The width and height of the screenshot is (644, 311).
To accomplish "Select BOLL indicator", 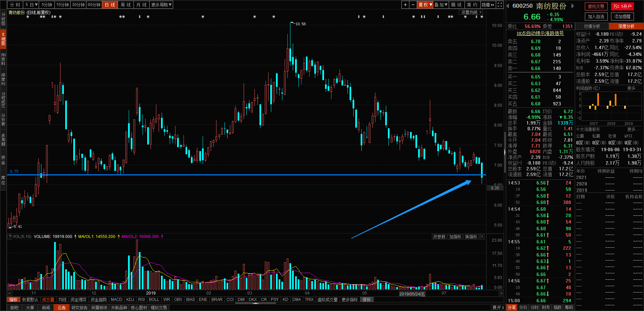I will pos(154,300).
